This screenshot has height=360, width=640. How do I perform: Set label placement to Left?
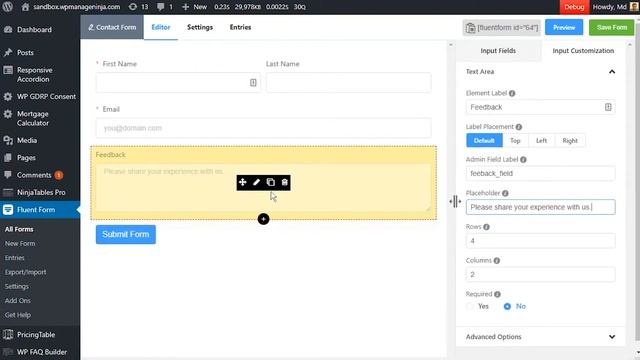tap(542, 140)
